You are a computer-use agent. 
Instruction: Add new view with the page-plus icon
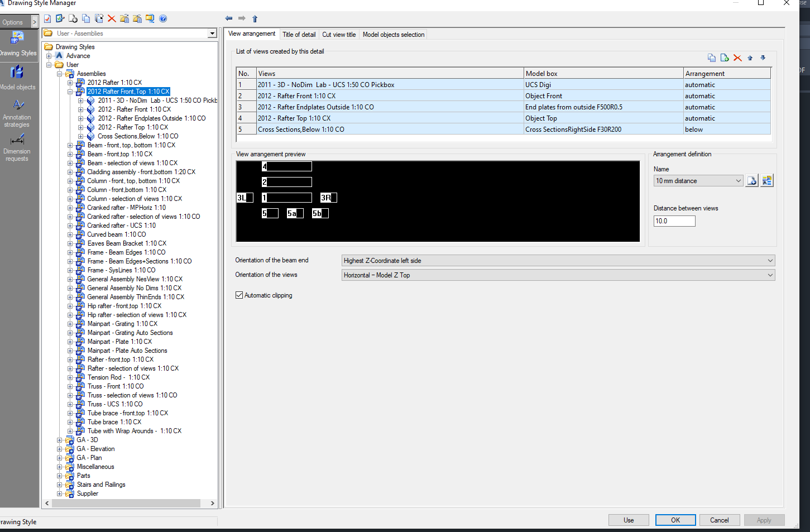coord(725,58)
